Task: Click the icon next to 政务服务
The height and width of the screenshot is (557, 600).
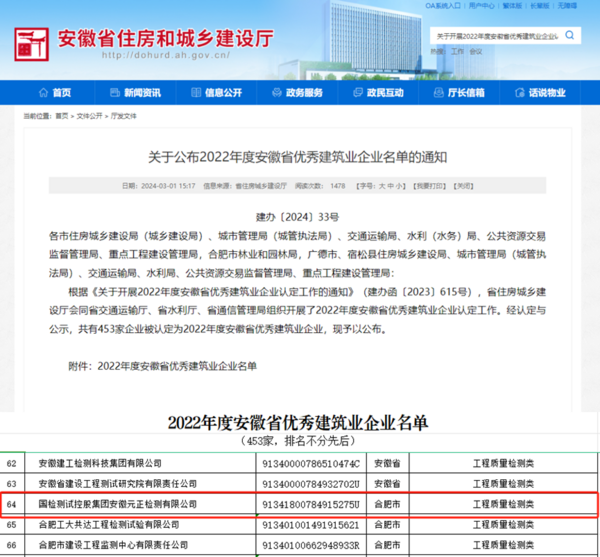Action: pyautogui.click(x=274, y=93)
